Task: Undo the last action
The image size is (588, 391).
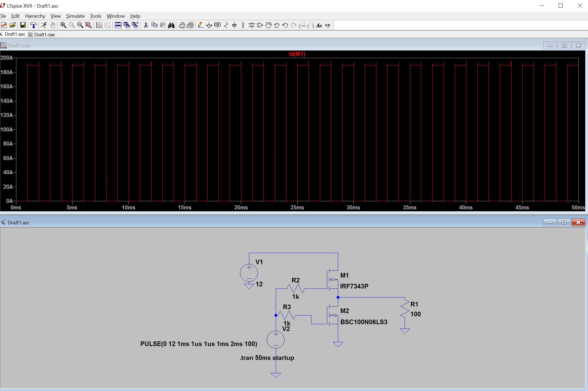Action: tap(285, 25)
